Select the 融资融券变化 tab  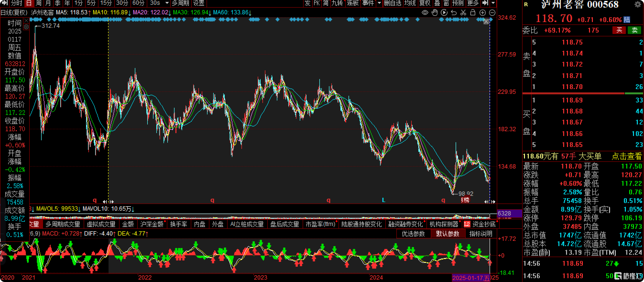point(406,224)
